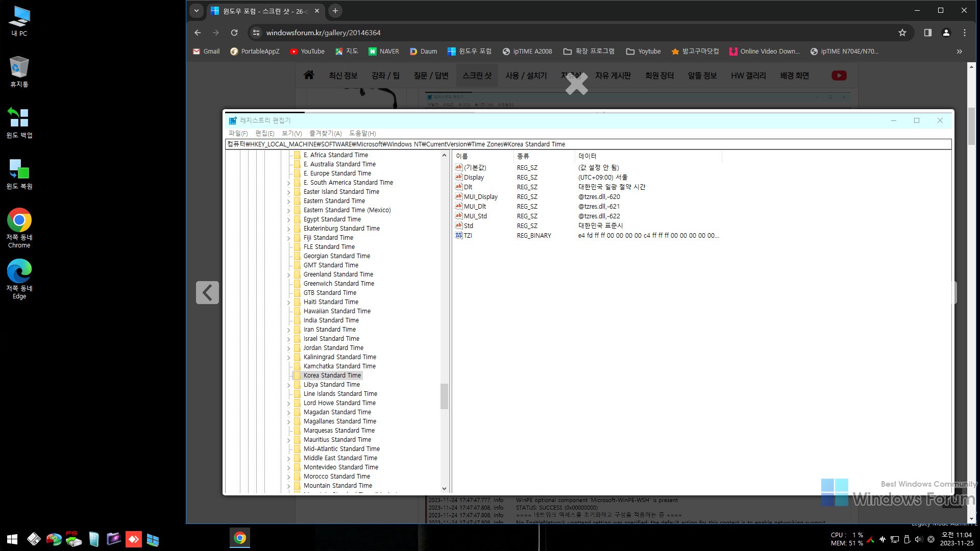Expand Iran Standard Time key

click(x=289, y=330)
